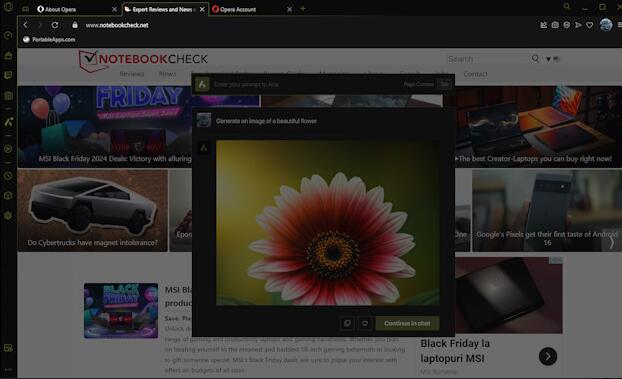Open the sidebar panel icon near the bottom
The image size is (622, 379).
click(8, 348)
